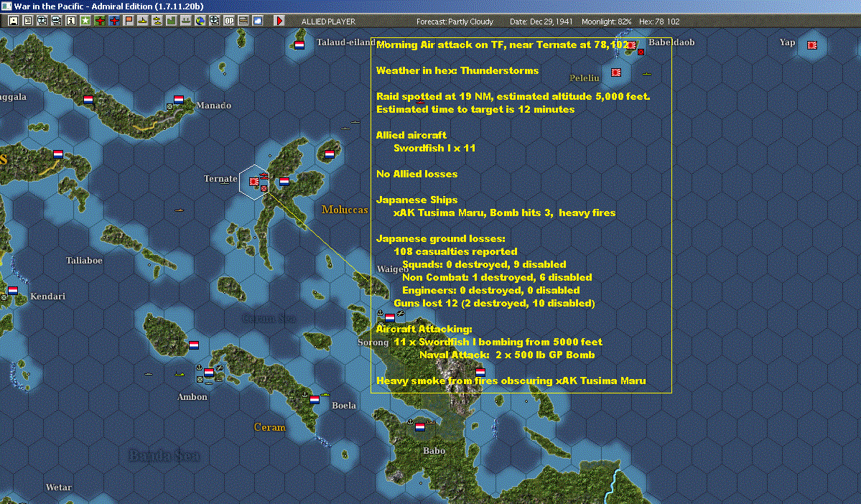Click the fourth toolbar icon beside the info button
Viewport: 861px width, 504px height.
point(56,21)
